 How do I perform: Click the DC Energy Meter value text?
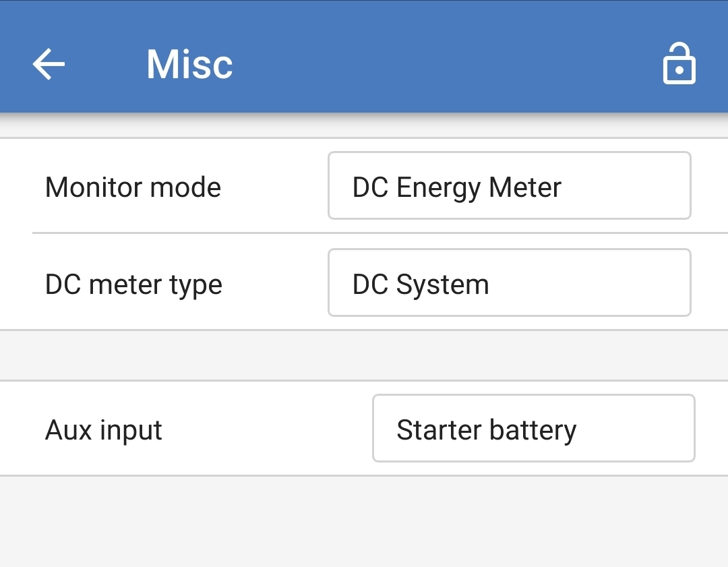click(x=456, y=187)
